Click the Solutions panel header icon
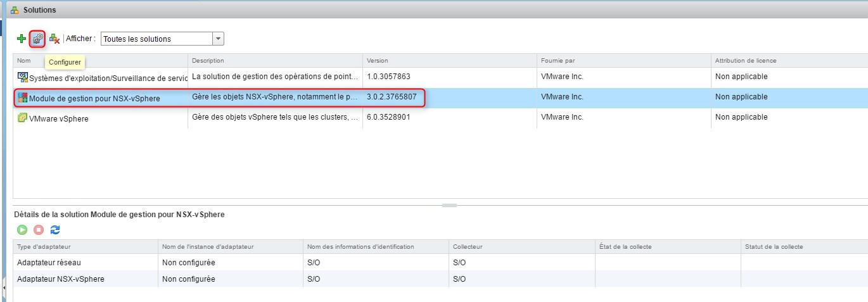Viewport: 868px width, 302px height. tap(15, 10)
